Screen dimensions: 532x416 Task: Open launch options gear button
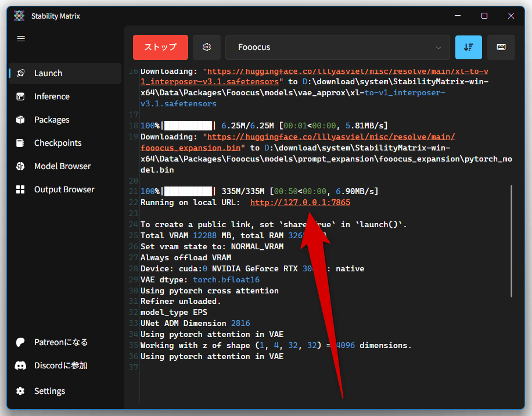207,47
